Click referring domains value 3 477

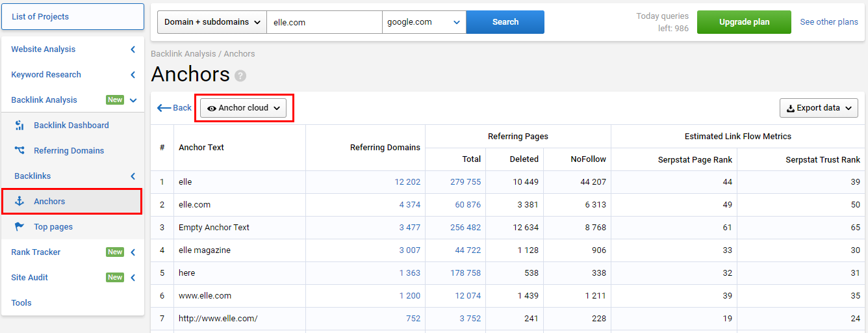(410, 228)
